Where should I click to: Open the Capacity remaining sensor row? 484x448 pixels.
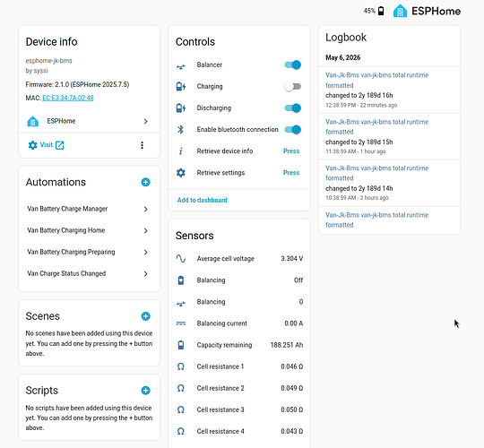tap(239, 345)
